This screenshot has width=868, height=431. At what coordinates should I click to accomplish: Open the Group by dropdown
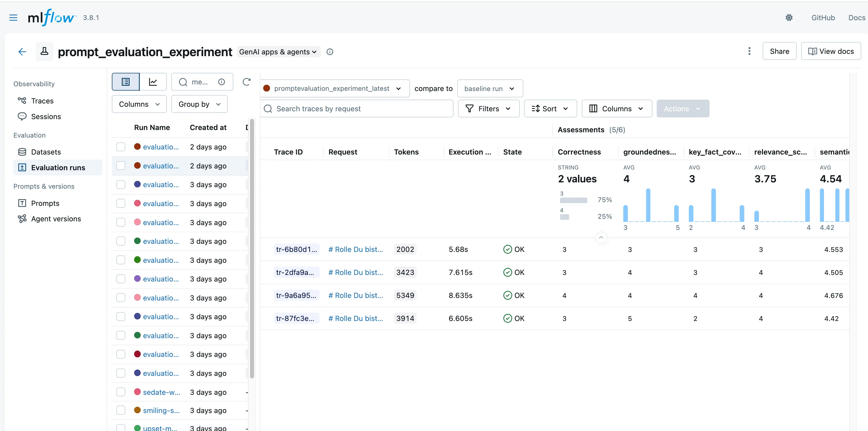click(x=199, y=104)
